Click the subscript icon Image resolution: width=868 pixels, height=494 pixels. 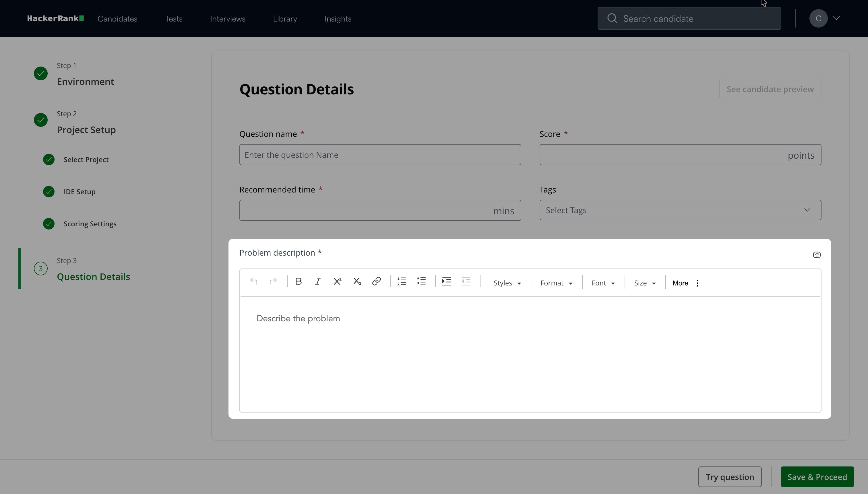pyautogui.click(x=357, y=281)
